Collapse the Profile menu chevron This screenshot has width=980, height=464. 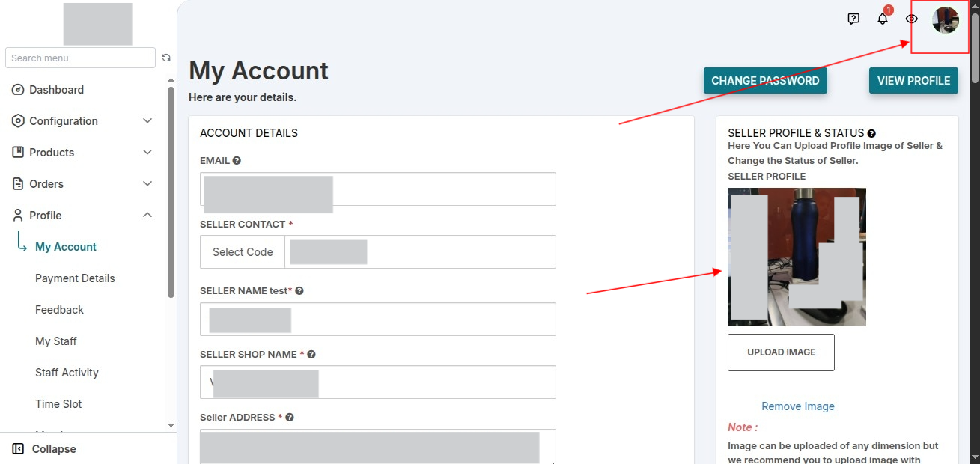tap(147, 216)
